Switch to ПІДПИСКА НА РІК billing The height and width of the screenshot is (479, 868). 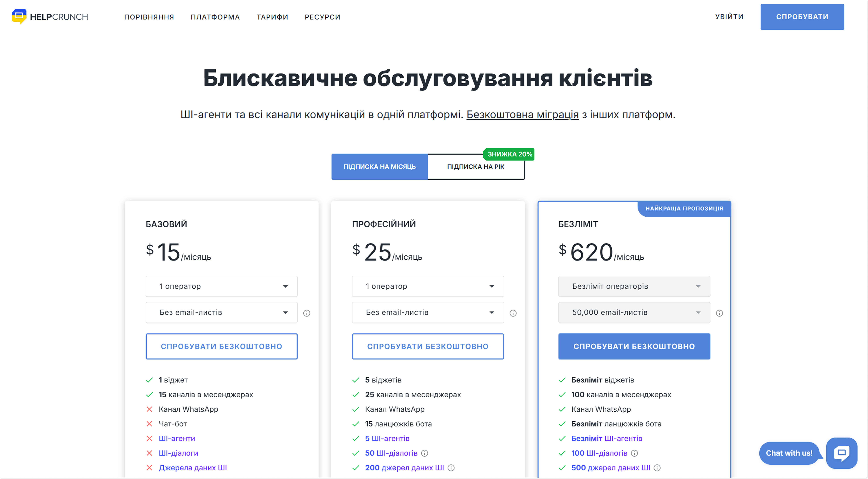[476, 166]
